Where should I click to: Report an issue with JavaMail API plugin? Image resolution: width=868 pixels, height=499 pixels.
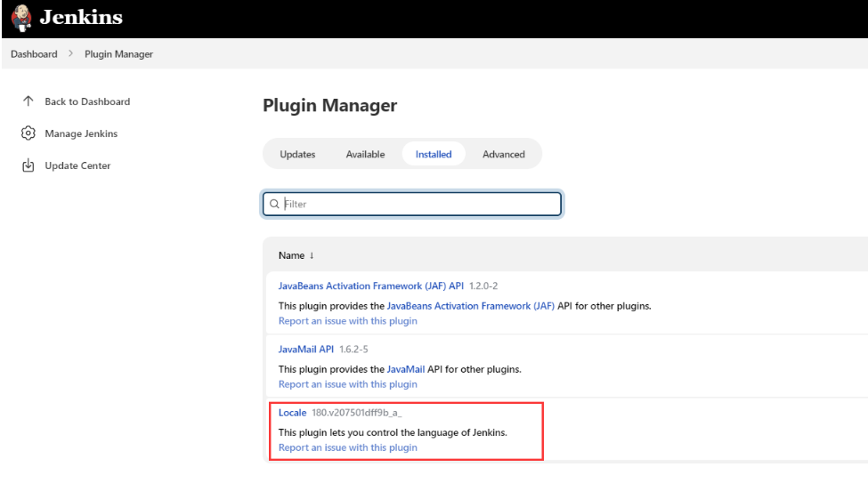tap(347, 384)
